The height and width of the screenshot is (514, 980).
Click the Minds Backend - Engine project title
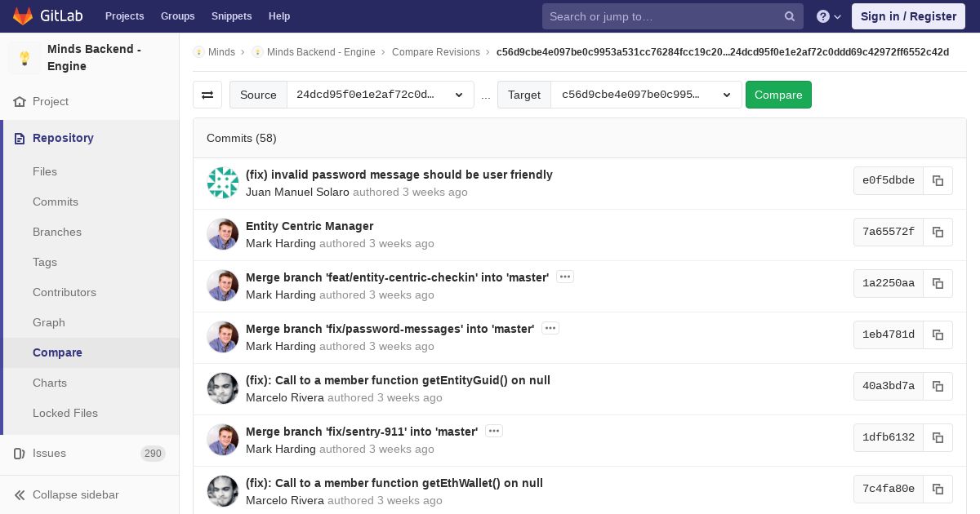tap(94, 58)
